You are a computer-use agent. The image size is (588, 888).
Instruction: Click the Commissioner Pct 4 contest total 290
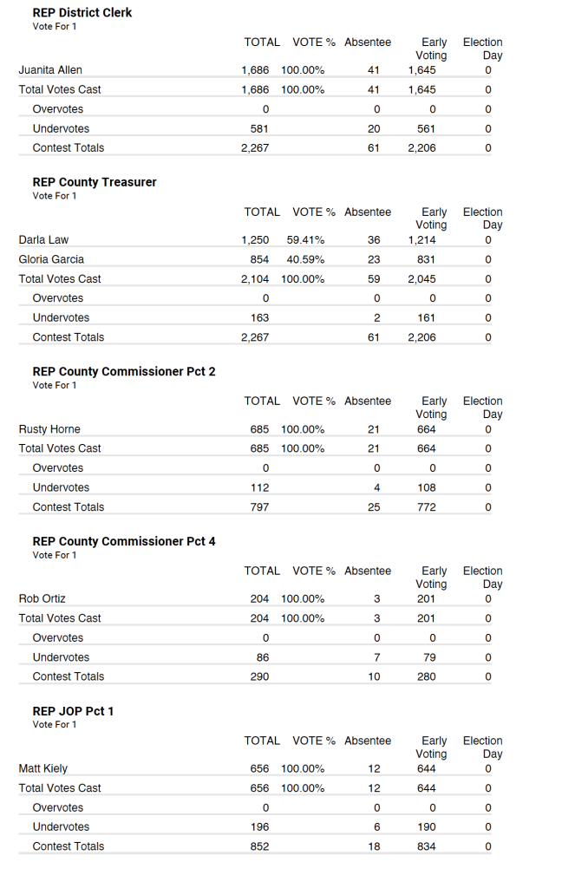pos(259,677)
